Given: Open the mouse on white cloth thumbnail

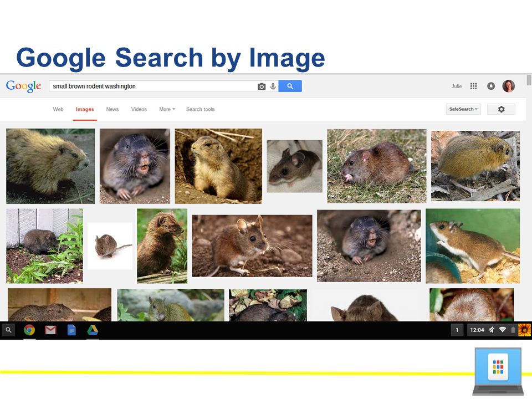Looking at the screenshot, I should click(294, 166).
